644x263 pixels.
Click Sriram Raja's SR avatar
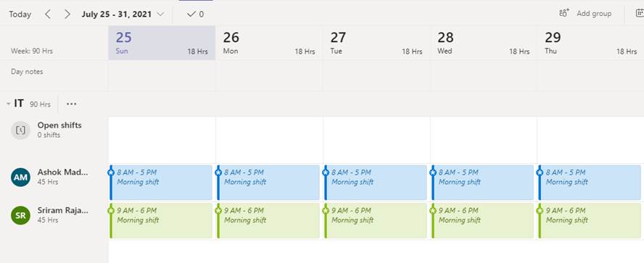click(x=20, y=215)
